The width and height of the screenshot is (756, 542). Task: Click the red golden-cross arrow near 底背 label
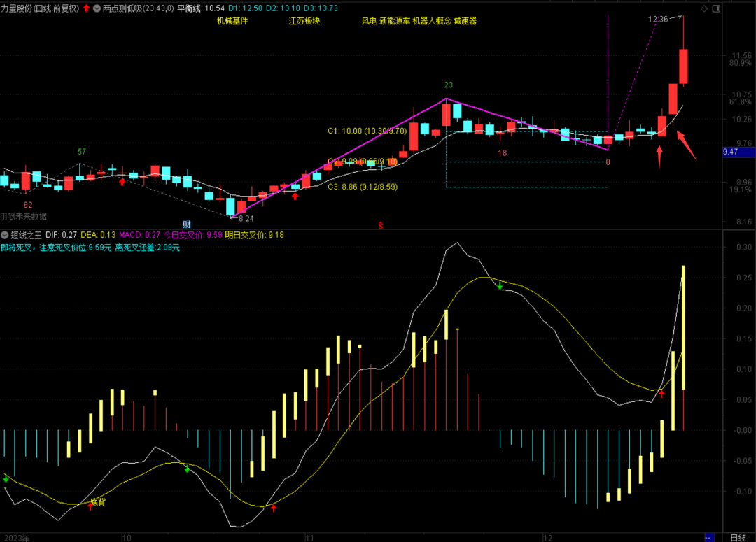[90, 505]
